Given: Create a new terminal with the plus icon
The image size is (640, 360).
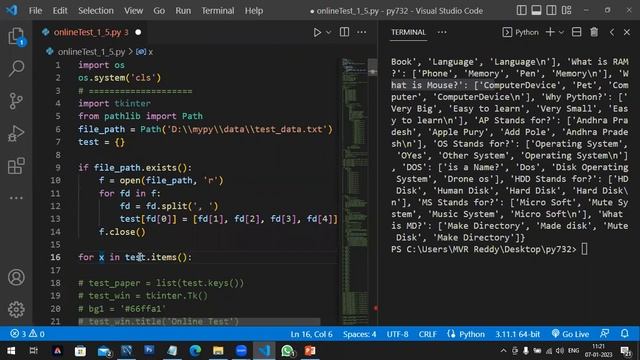Looking at the screenshot, I should pos(550,32).
